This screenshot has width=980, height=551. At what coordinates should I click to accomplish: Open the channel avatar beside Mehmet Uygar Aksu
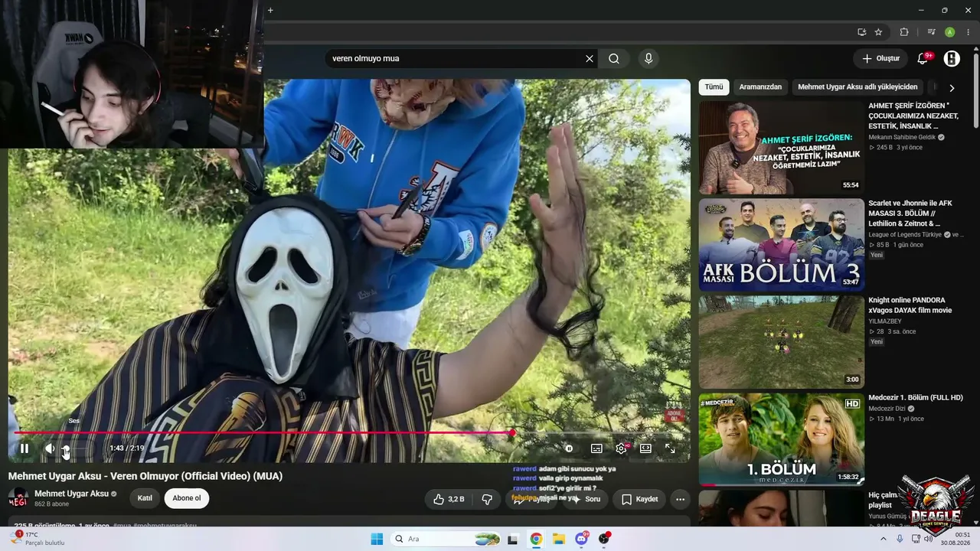pyautogui.click(x=18, y=499)
